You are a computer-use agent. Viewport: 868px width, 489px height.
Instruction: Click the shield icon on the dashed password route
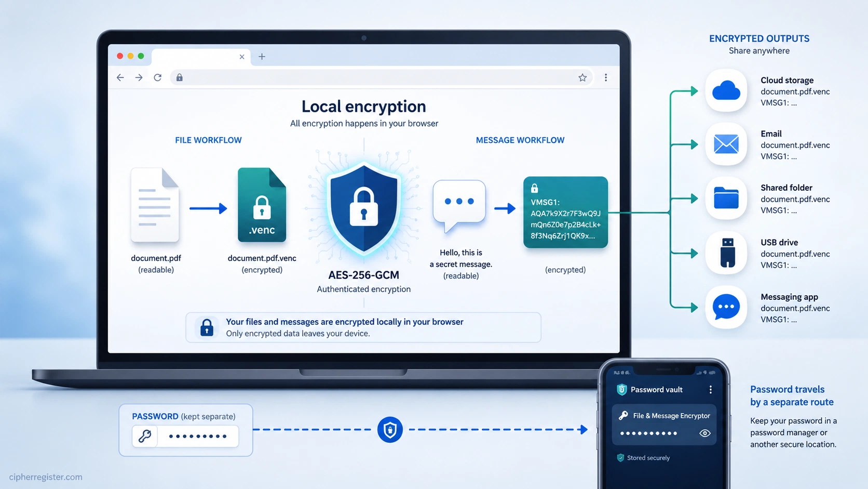(x=390, y=430)
